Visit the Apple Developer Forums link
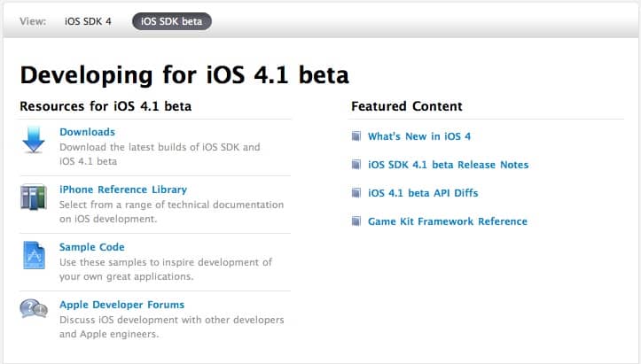Image resolution: width=641 pixels, height=364 pixels. pos(121,305)
